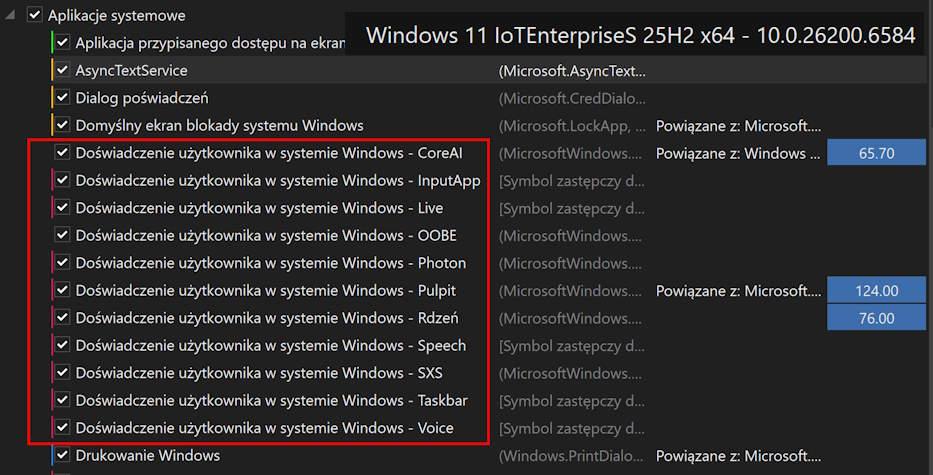Screen dimensions: 933x475
Task: Select the Windows experience Live entry
Action: pyautogui.click(x=259, y=208)
